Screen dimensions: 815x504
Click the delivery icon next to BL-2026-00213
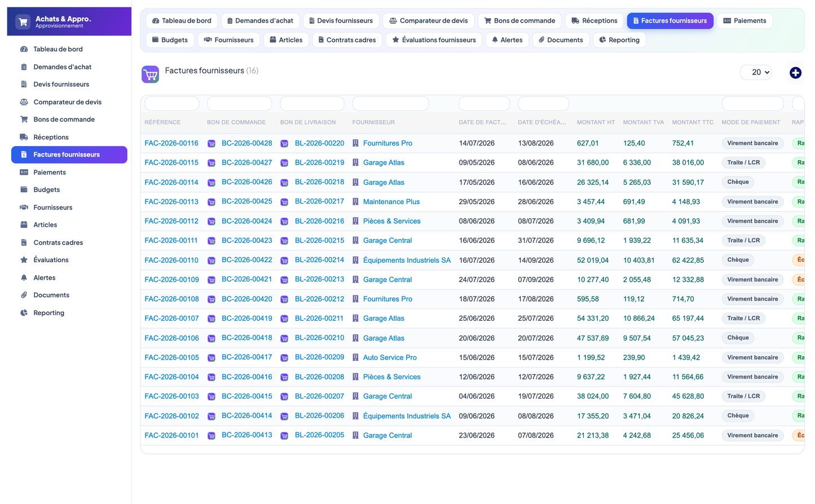[284, 280]
